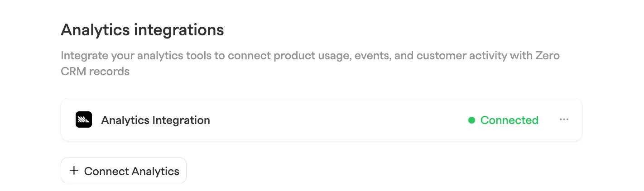
Task: Add a new analytics connection
Action: point(124,171)
